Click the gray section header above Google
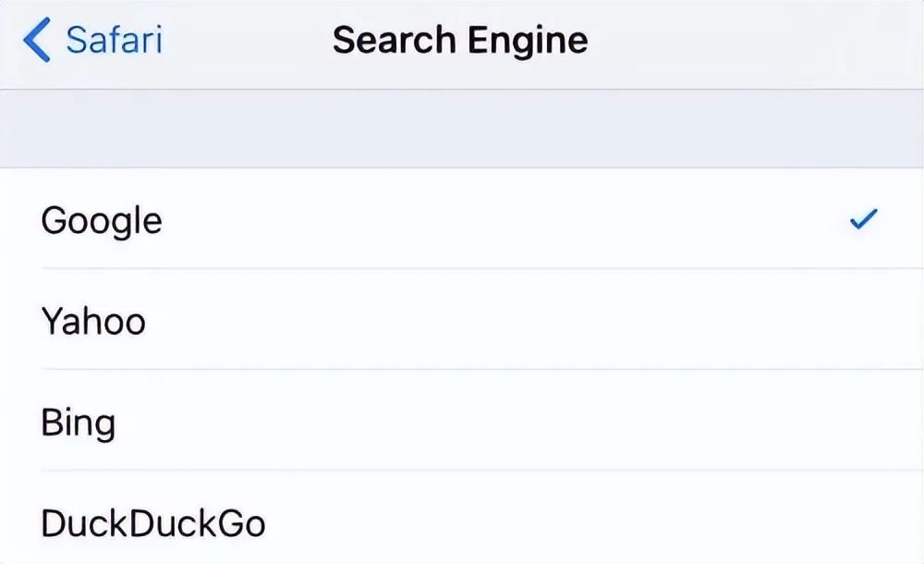 (462, 129)
